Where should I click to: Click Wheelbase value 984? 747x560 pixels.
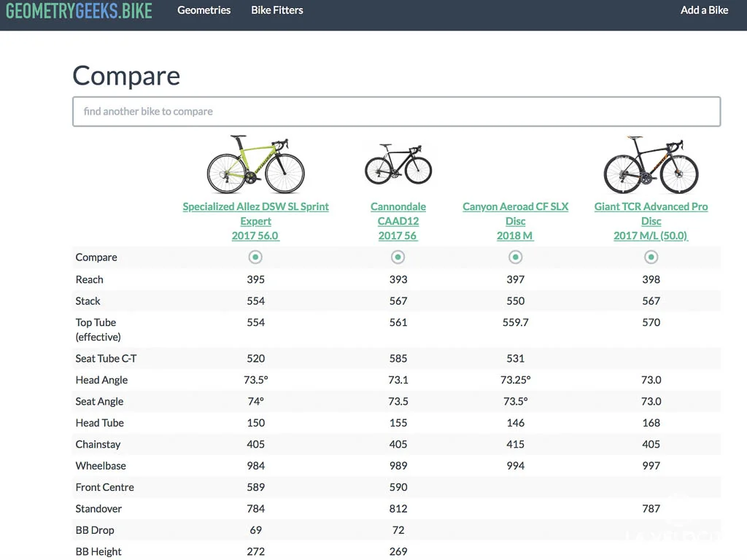click(256, 466)
